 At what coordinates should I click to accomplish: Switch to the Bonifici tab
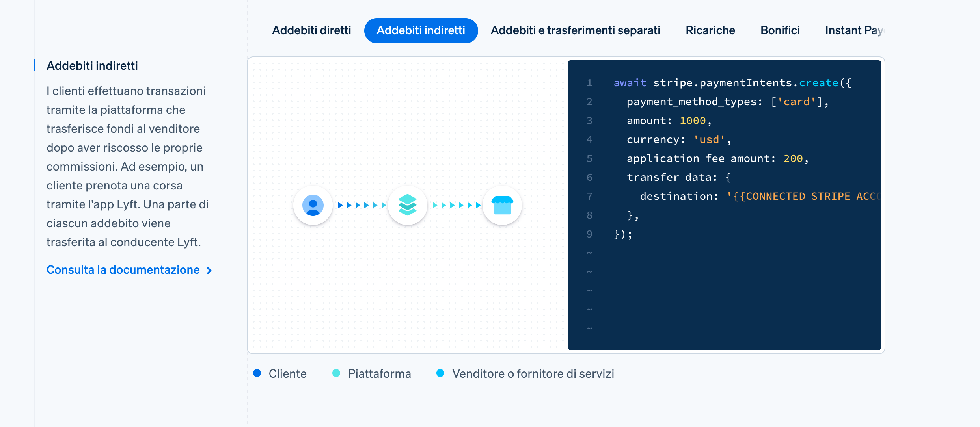click(780, 30)
